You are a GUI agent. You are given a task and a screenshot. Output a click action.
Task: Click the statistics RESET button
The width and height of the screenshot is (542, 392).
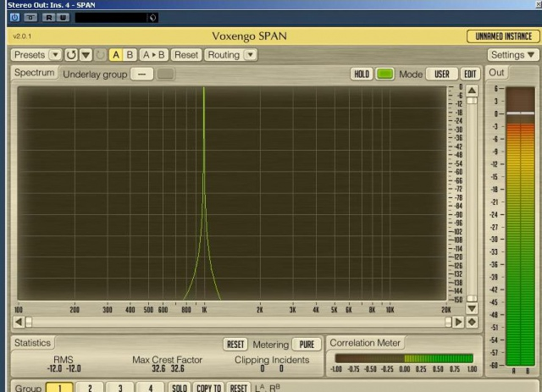235,345
